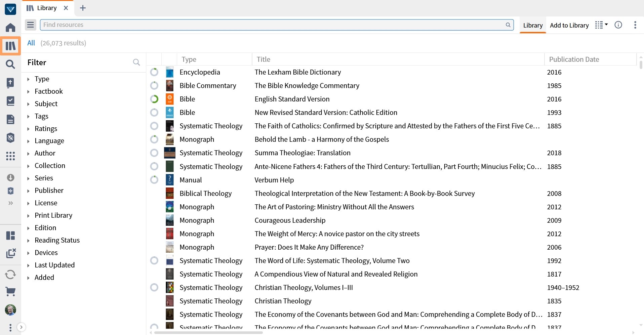
Task: Open The Bible Knowledge Commentary title
Action: [307, 86]
